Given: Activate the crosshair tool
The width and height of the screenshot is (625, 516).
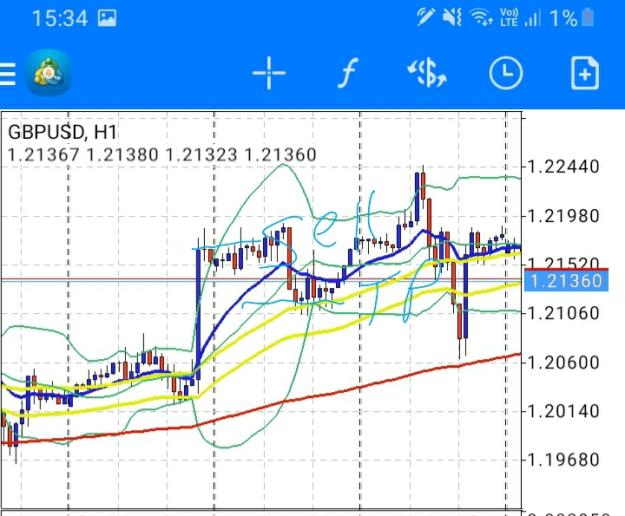Looking at the screenshot, I should point(269,73).
